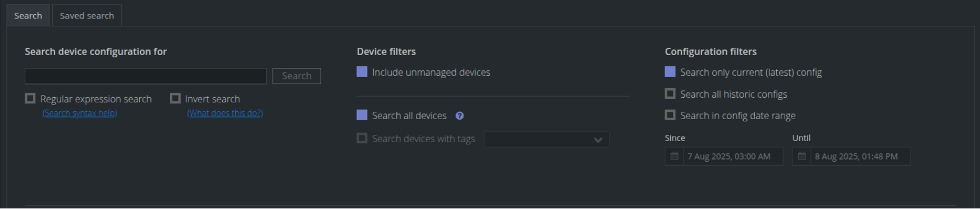
Task: Enable Regular expression search checkbox
Action: coord(30,98)
